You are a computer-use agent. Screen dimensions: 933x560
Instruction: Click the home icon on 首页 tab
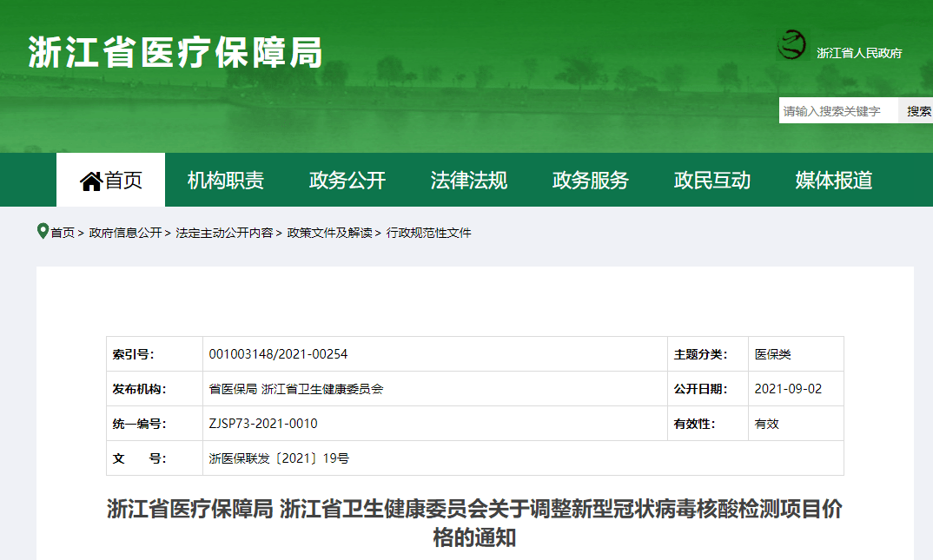pos(91,179)
